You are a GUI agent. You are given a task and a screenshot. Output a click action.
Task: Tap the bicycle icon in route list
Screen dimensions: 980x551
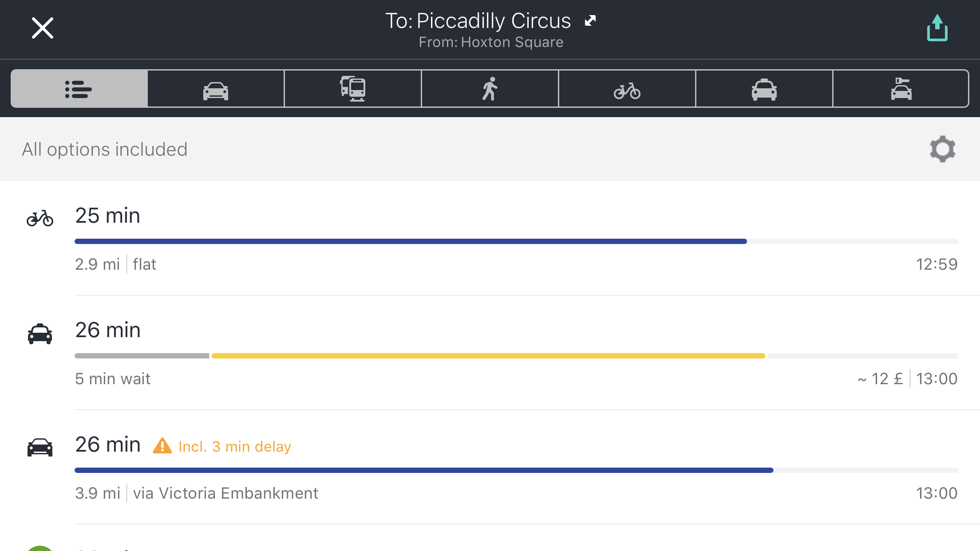[x=40, y=218]
